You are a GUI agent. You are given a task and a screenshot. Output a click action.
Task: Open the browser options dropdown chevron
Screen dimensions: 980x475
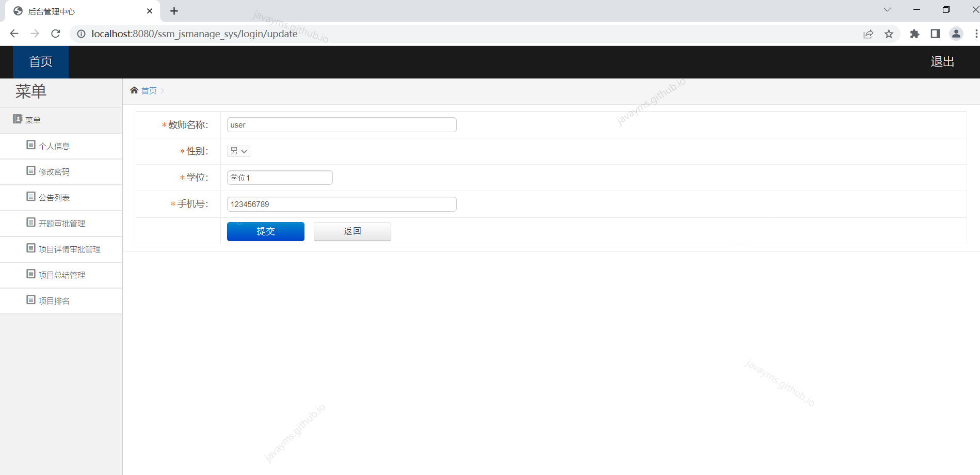click(x=887, y=9)
